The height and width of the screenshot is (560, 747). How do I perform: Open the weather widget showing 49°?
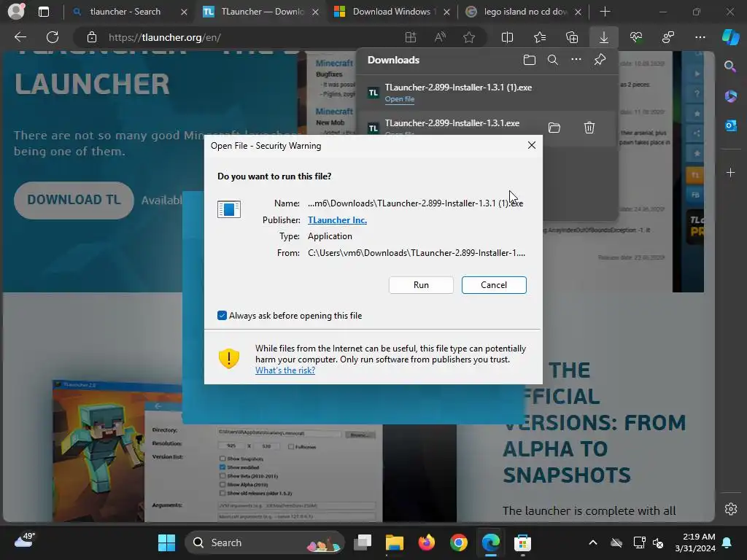pos(25,540)
